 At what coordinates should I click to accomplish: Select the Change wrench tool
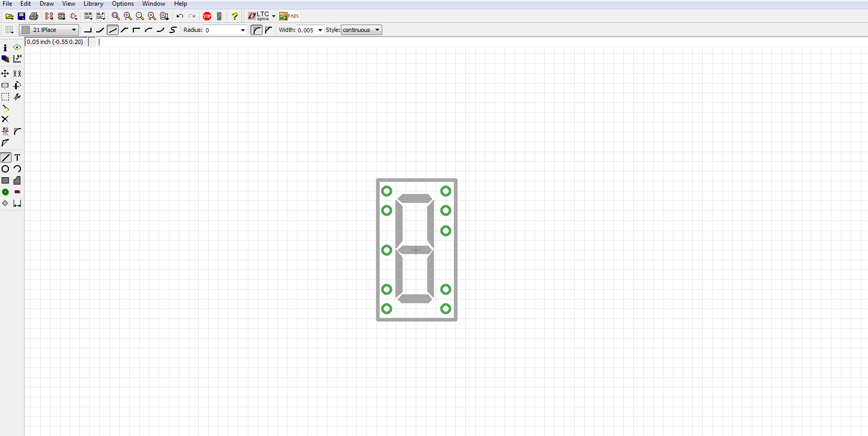tap(17, 97)
